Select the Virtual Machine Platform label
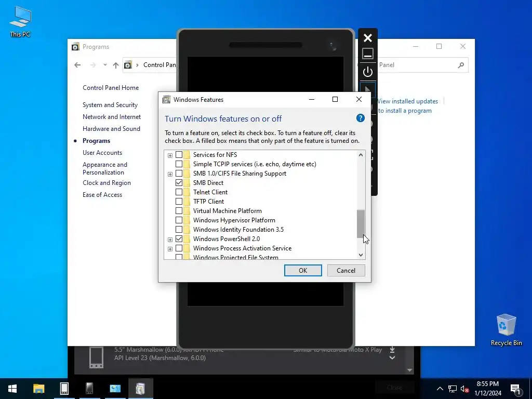This screenshot has height=399, width=532. [x=228, y=211]
